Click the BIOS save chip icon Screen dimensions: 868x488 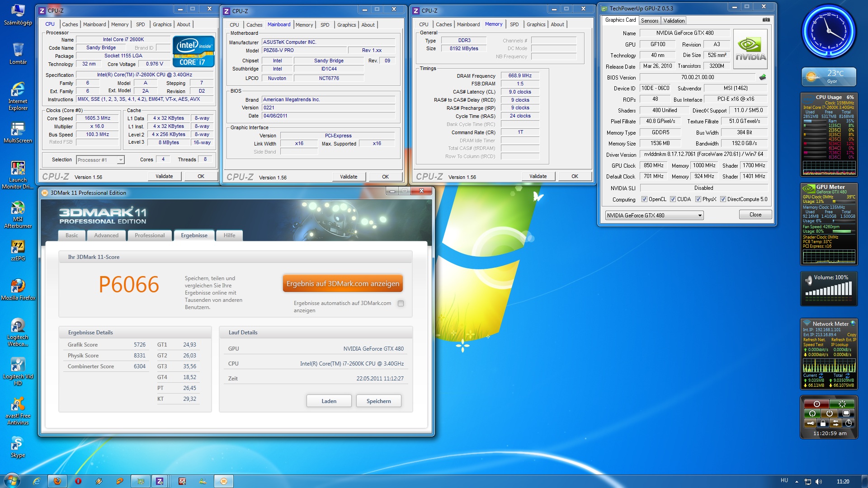point(763,77)
